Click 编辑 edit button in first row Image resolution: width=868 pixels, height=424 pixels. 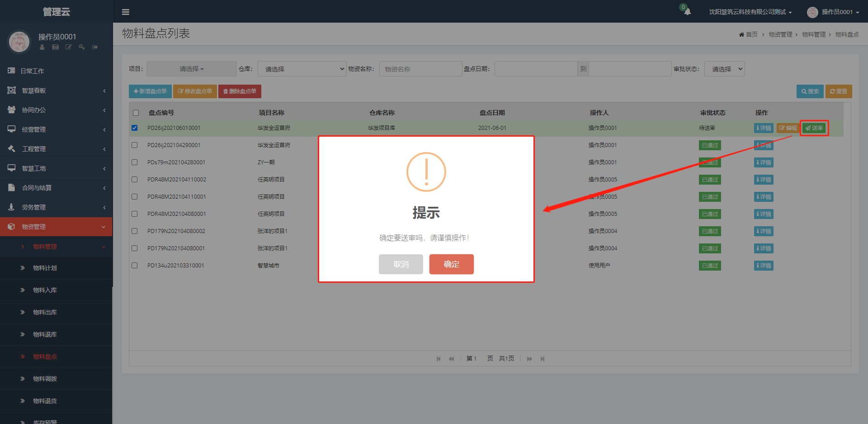tap(788, 128)
